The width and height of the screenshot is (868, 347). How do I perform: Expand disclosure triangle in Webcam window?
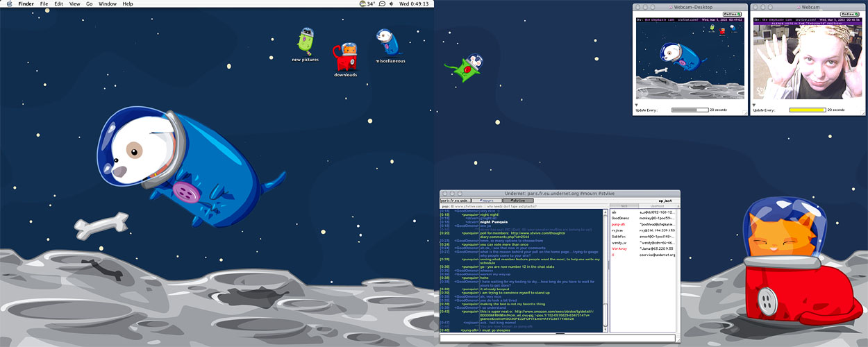[755, 105]
